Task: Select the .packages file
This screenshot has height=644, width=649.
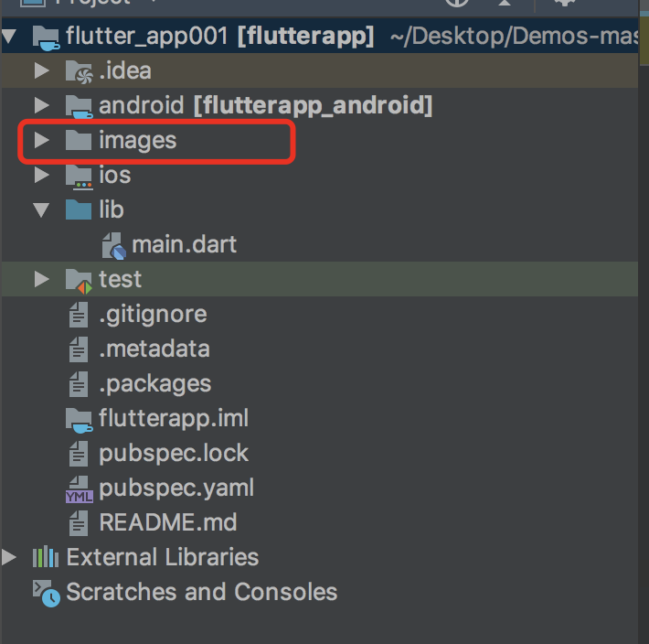Action: click(155, 384)
